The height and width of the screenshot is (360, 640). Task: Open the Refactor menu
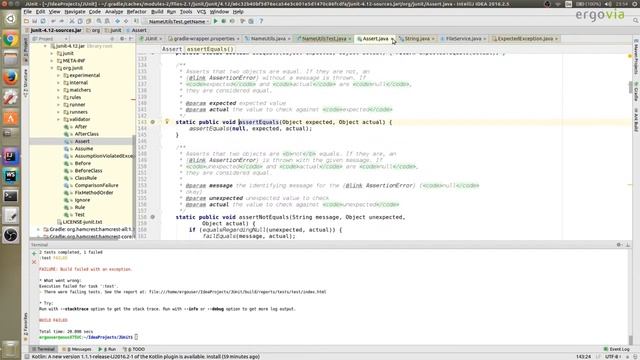tap(136, 12)
